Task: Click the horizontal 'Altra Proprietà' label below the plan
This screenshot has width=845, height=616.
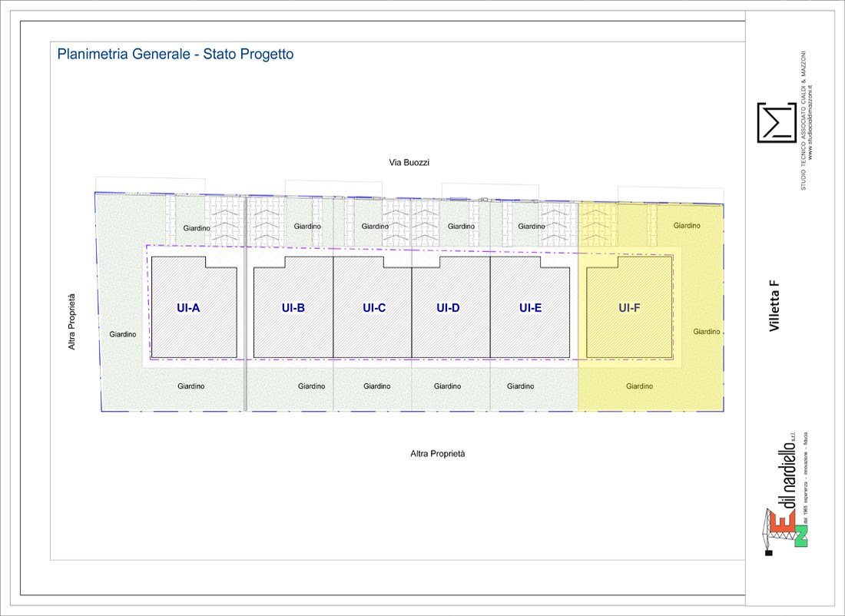Action: pyautogui.click(x=438, y=454)
